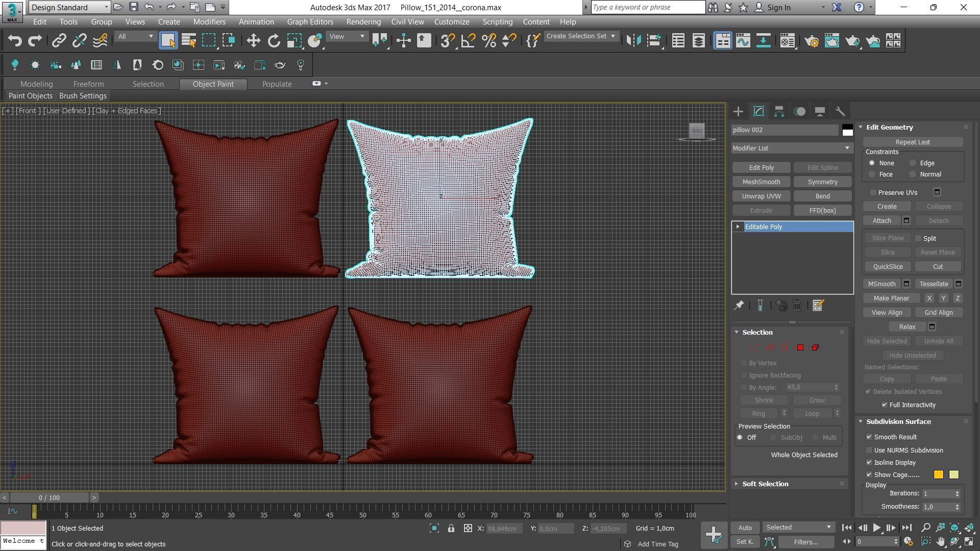
Task: Open Select by Name list
Action: click(x=189, y=41)
